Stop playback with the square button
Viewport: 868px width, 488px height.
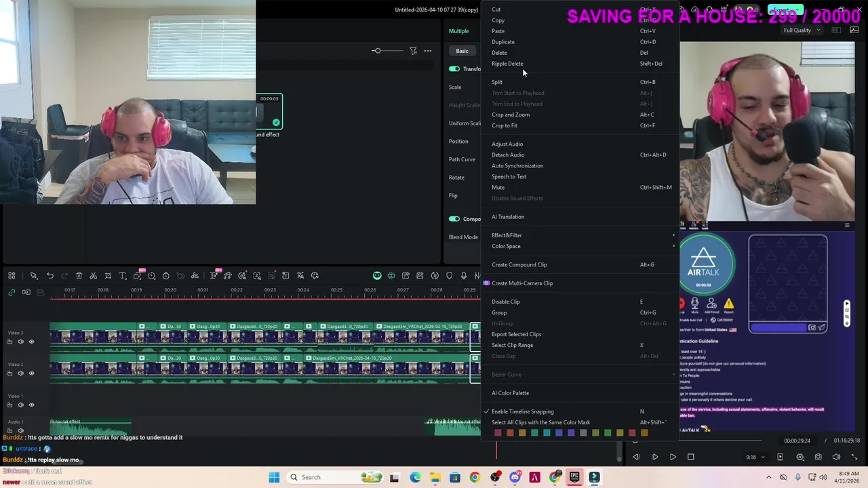(x=690, y=457)
